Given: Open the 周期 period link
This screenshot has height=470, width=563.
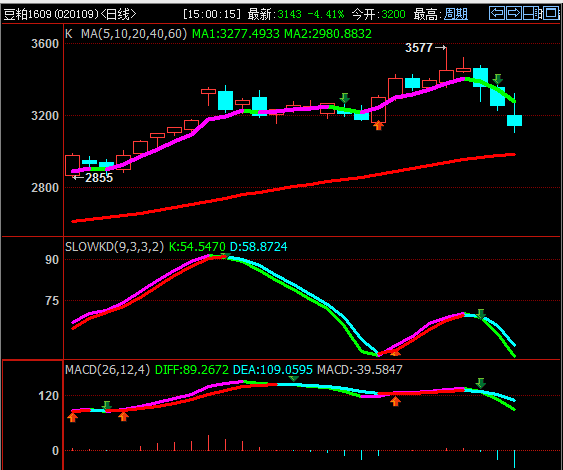Looking at the screenshot, I should coord(456,14).
